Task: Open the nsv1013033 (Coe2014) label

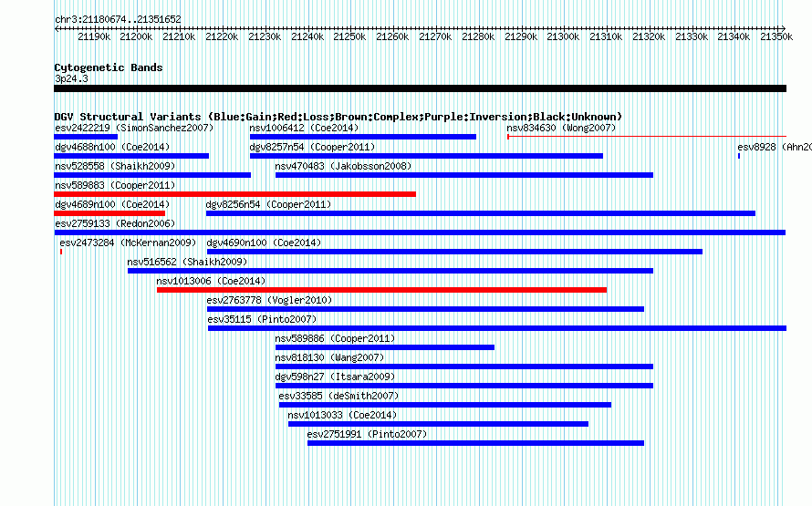Action: (x=342, y=415)
